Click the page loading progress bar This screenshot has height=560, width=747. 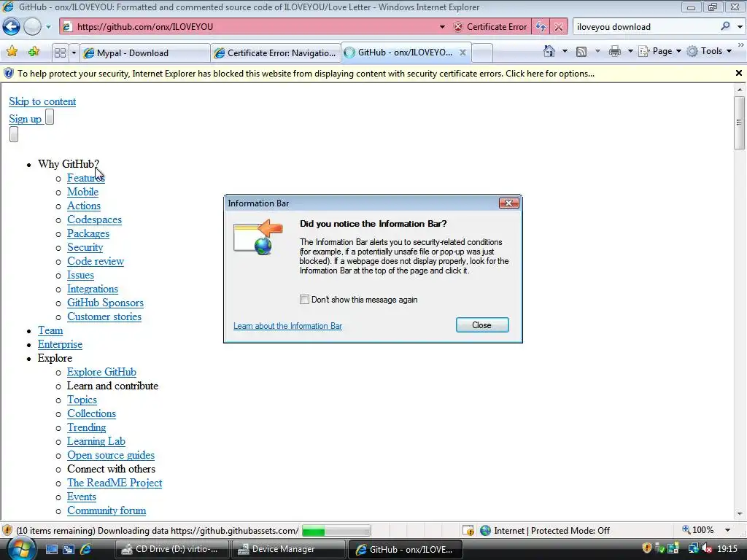coord(336,531)
